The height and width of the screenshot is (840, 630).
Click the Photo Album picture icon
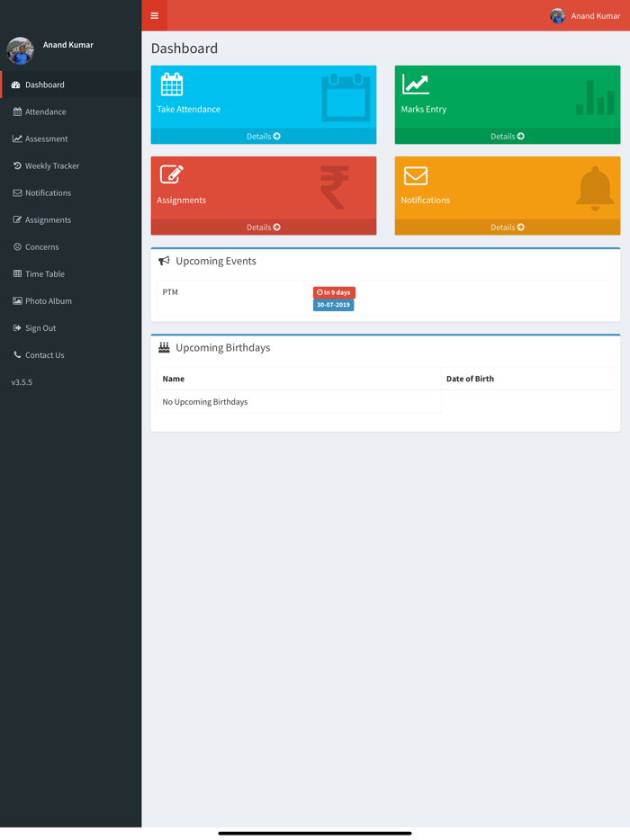(x=17, y=300)
